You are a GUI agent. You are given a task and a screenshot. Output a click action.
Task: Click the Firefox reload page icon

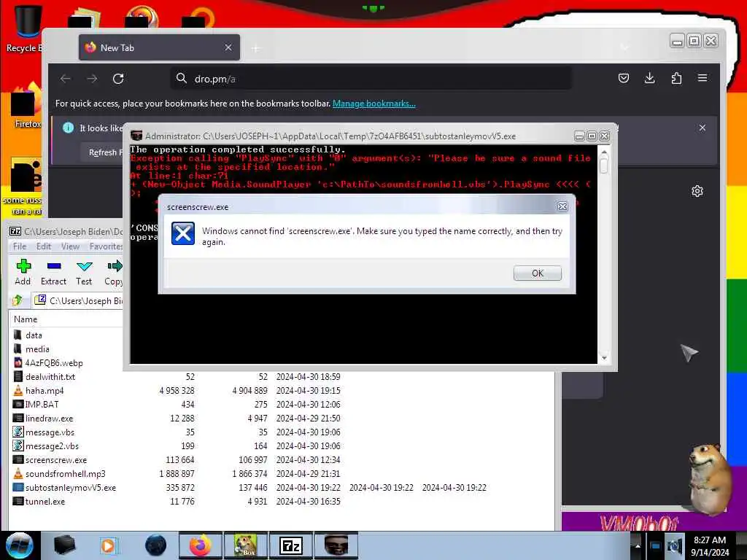click(x=118, y=79)
